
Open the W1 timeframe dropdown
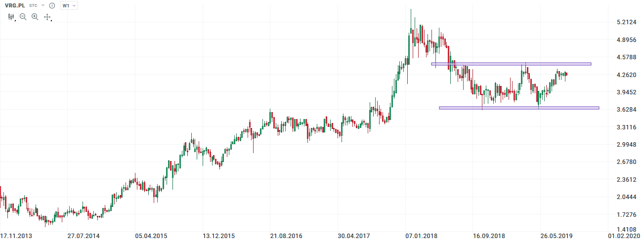(x=69, y=5)
